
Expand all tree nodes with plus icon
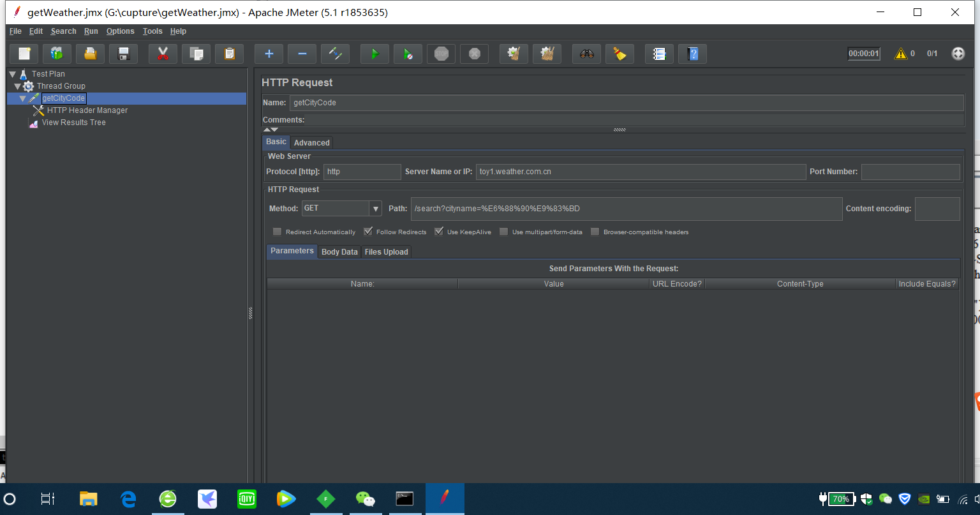[x=269, y=54]
